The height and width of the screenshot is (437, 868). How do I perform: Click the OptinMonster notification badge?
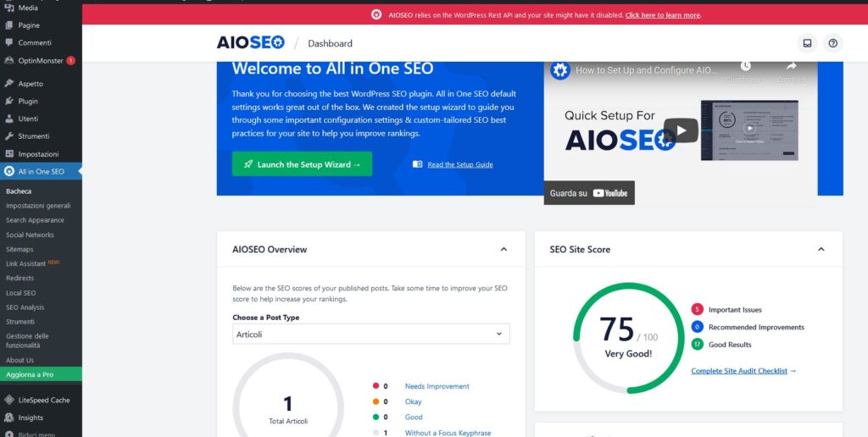(71, 61)
